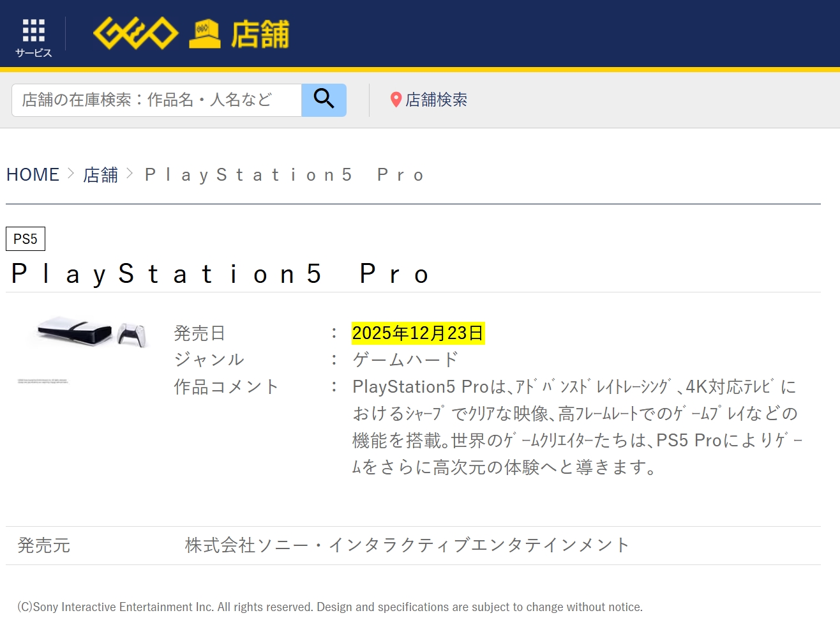The width and height of the screenshot is (840, 620).
Task: Navigate to 店舗 in the breadcrumb
Action: pyautogui.click(x=100, y=174)
